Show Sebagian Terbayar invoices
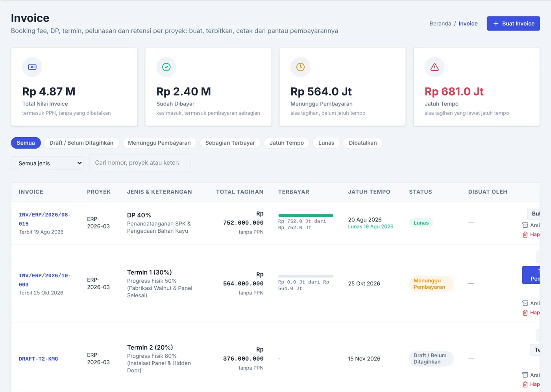 (230, 143)
